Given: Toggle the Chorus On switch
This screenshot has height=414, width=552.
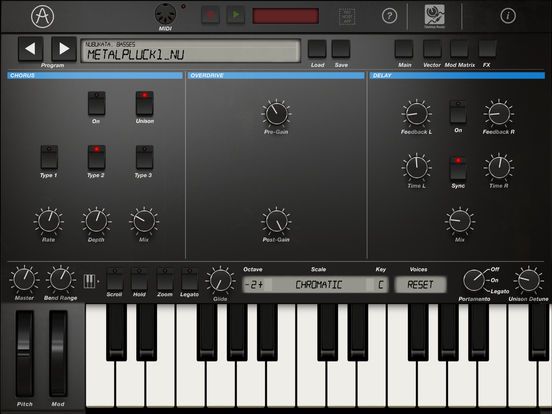Looking at the screenshot, I should pos(96,104).
